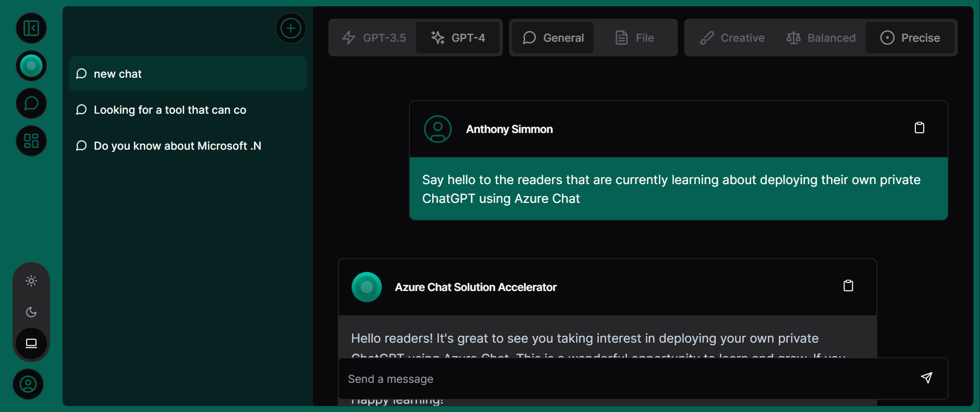Start a new chat with plus button
Viewport: 980px width, 412px height.
291,28
